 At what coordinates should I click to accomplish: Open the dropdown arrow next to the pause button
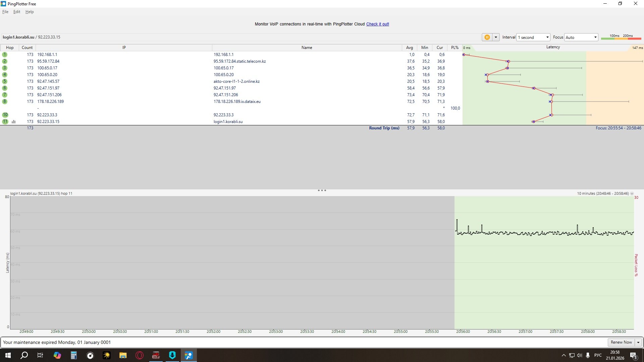coord(496,37)
